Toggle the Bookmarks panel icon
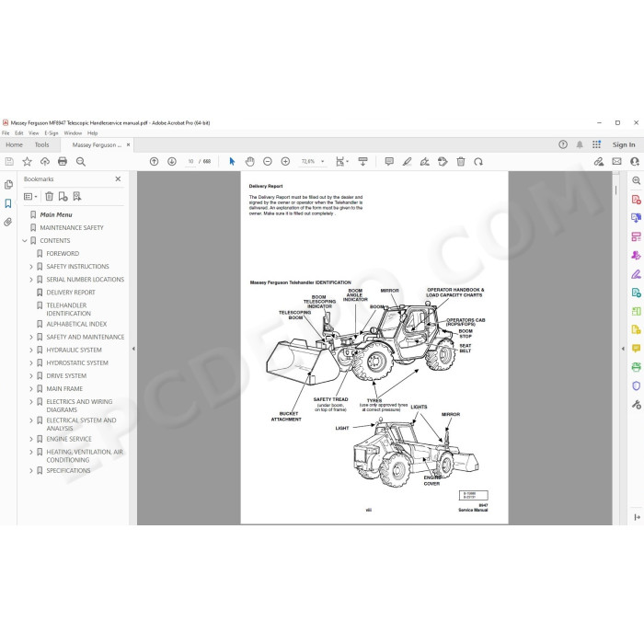Screen dimensions: 644x644 (8, 203)
